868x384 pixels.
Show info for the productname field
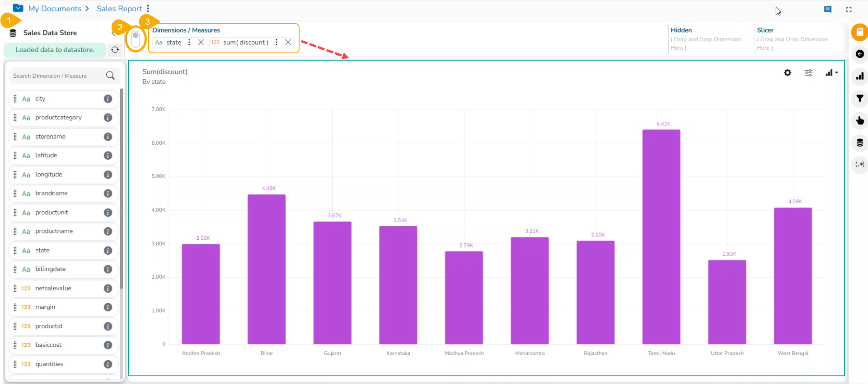click(x=108, y=231)
